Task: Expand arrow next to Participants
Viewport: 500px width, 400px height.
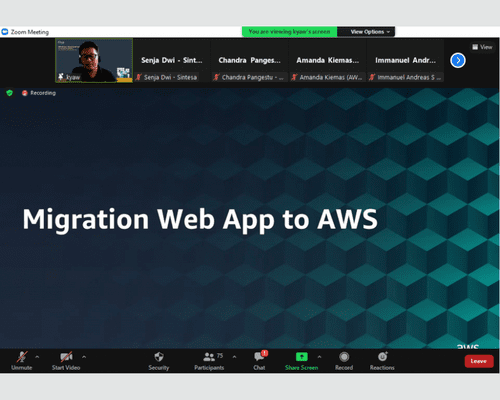Action: coord(234,357)
